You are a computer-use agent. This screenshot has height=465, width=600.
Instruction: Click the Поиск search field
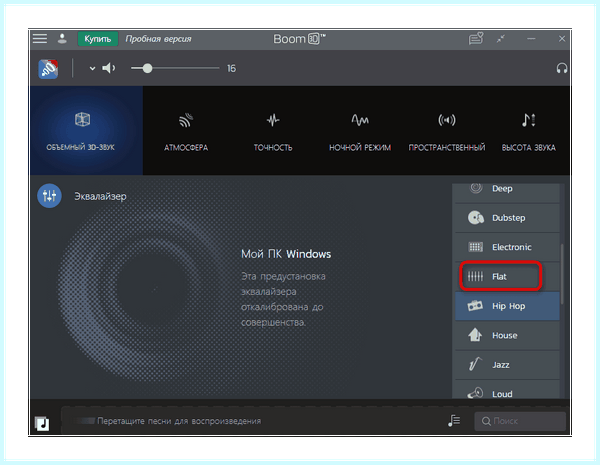click(x=520, y=421)
